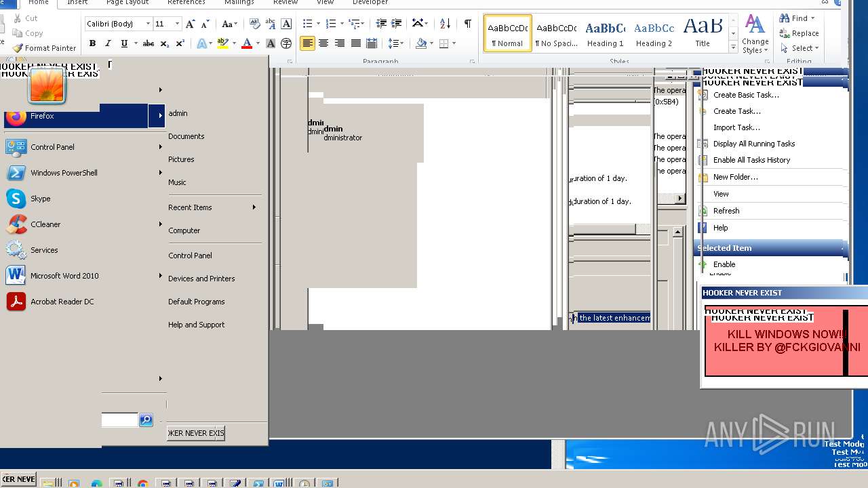This screenshot has width=868, height=488.
Task: Open the font size dropdown
Action: click(177, 24)
